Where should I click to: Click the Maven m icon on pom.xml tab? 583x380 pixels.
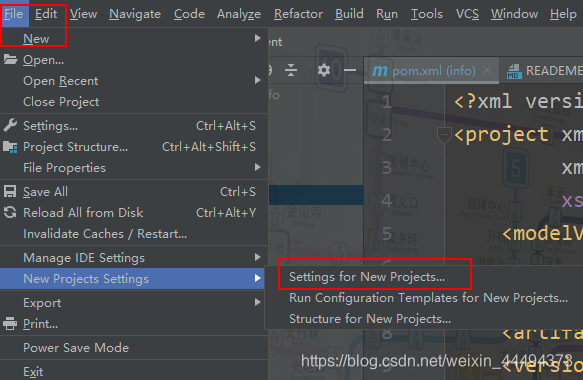[x=380, y=70]
